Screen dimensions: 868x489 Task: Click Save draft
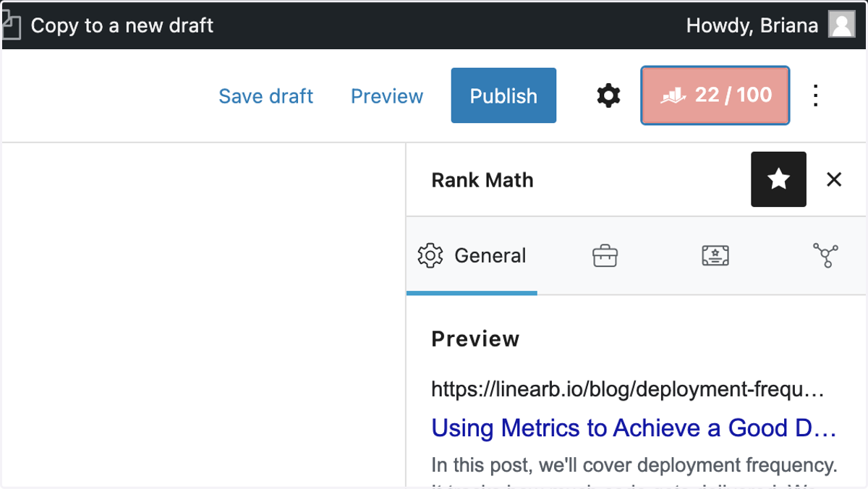(x=265, y=96)
